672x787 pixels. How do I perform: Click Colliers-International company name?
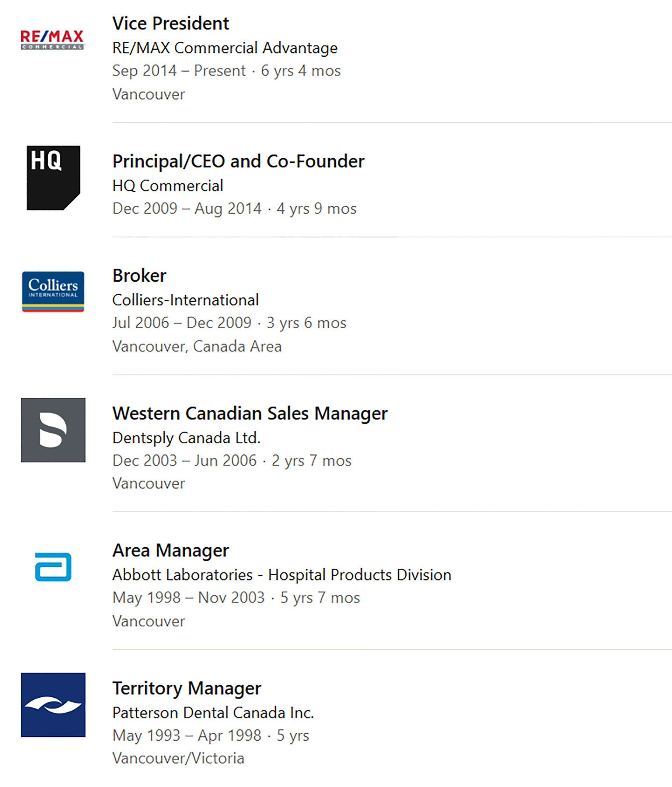click(185, 300)
